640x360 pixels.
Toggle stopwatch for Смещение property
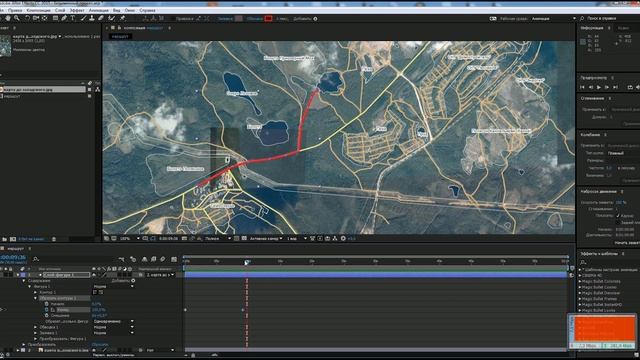(47, 316)
